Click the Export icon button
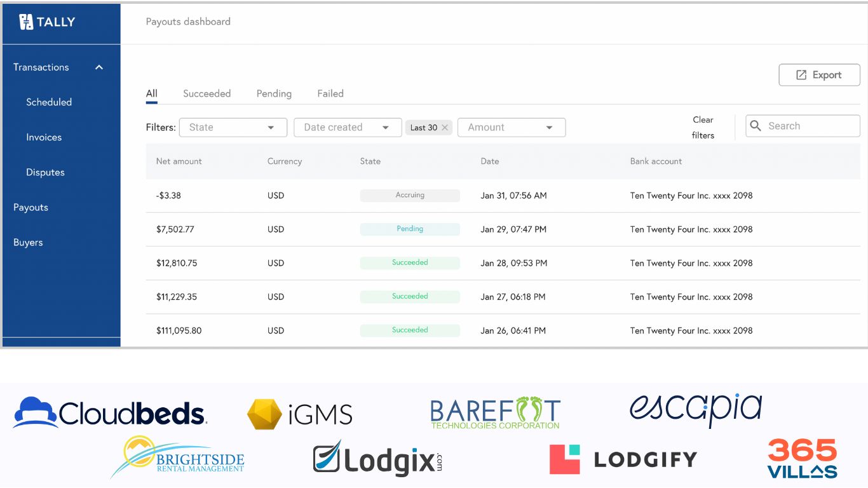Viewport: 868px width, 488px height. (801, 75)
